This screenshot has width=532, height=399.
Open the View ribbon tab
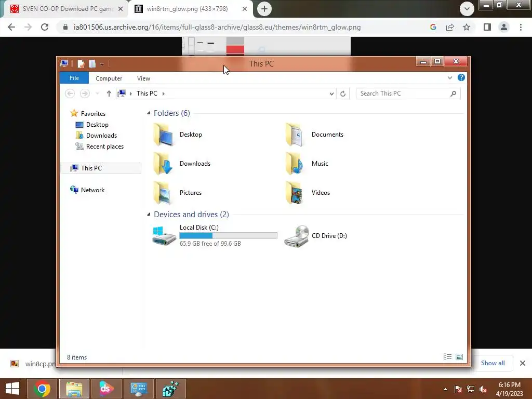click(143, 78)
